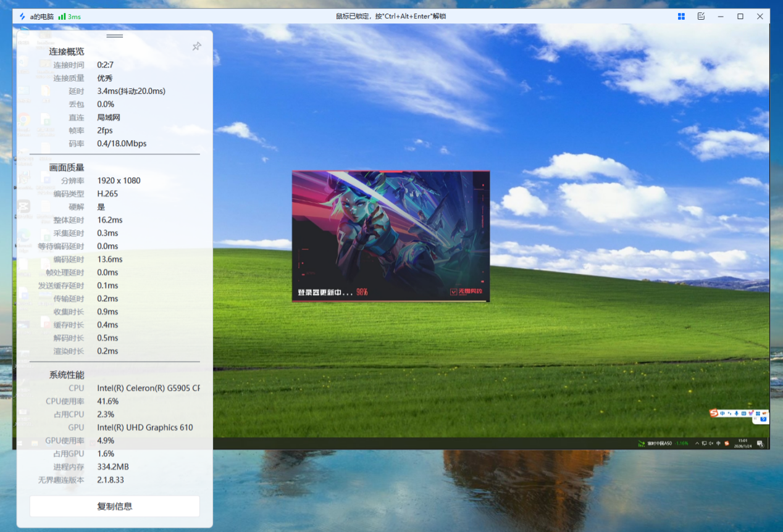This screenshot has height=532, width=783.
Task: Click the microphone icon on Sogou toolbar
Action: tap(736, 413)
